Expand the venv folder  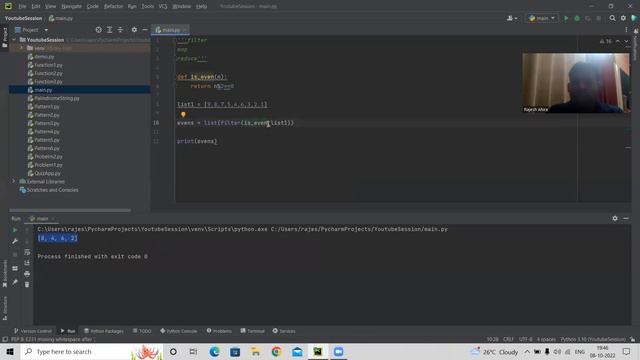pos(22,48)
